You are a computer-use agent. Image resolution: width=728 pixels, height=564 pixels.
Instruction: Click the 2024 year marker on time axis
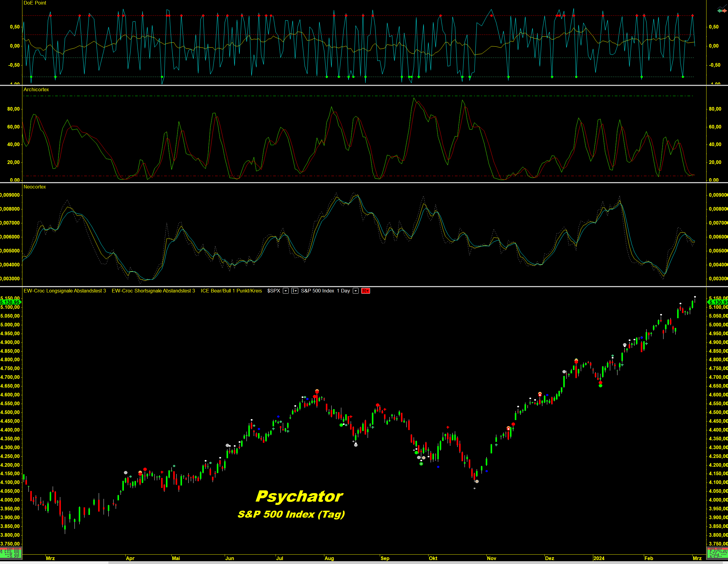(x=599, y=558)
